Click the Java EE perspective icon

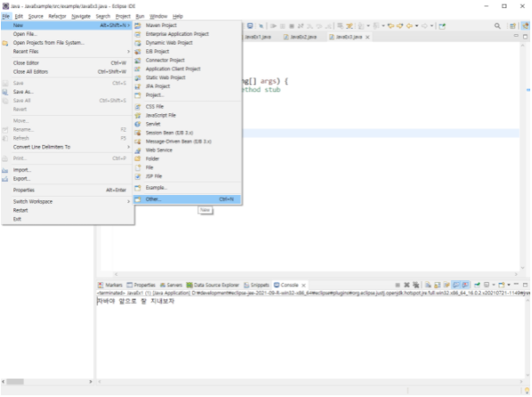click(x=526, y=25)
